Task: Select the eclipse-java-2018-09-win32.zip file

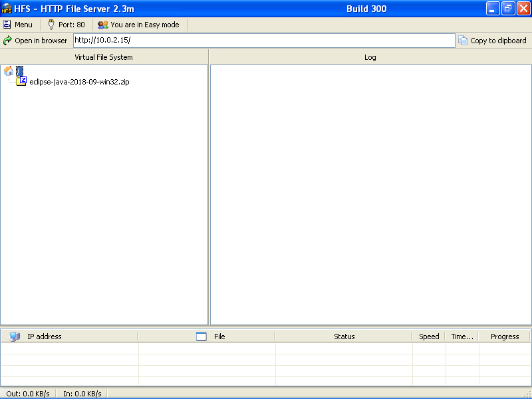Action: pyautogui.click(x=79, y=82)
